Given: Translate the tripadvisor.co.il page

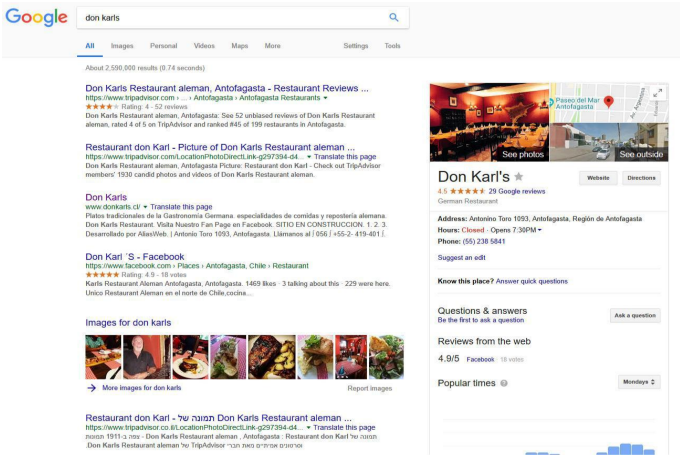Looking at the screenshot, I should click(344, 428).
